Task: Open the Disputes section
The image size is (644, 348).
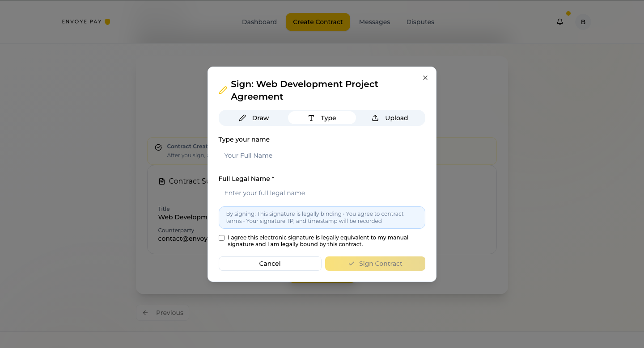Action: pyautogui.click(x=420, y=21)
